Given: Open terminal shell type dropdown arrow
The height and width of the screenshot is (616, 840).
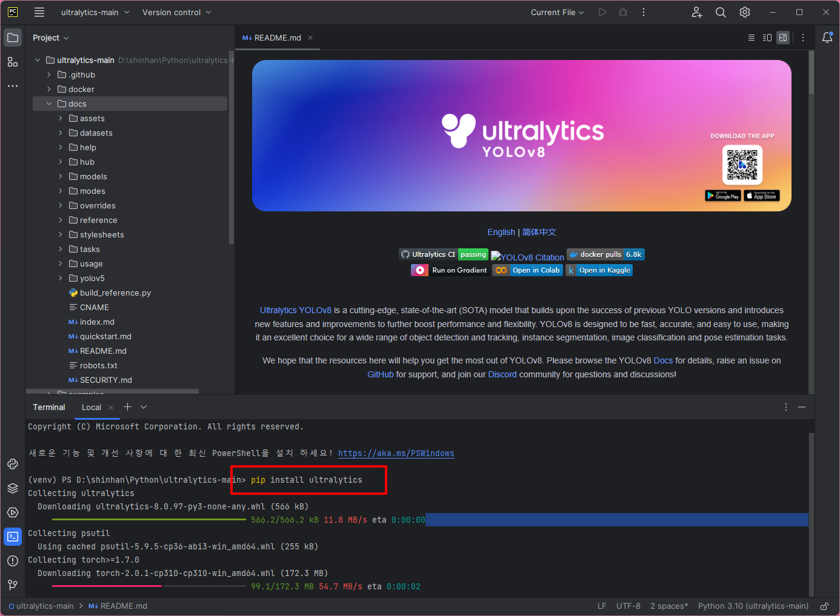Looking at the screenshot, I should tap(144, 407).
